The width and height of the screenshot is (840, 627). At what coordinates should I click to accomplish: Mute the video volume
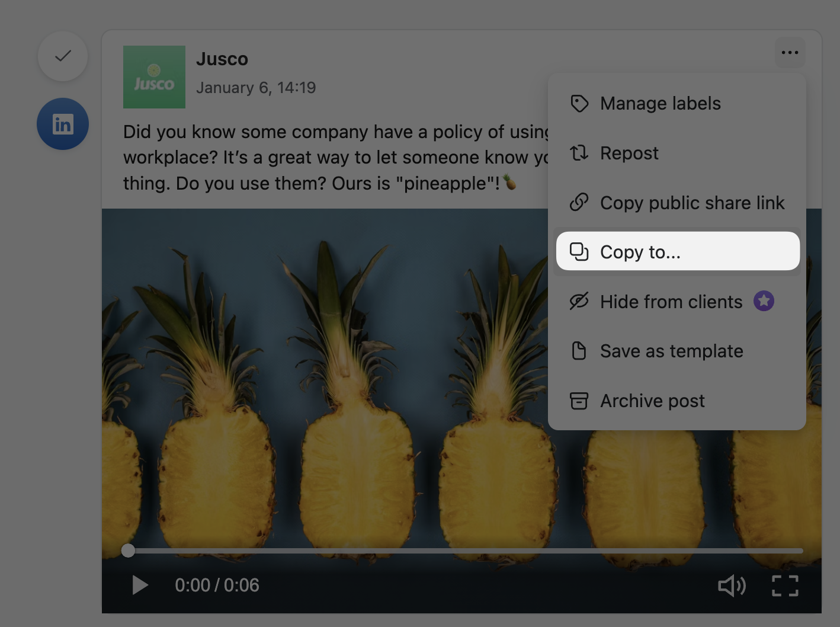[732, 586]
